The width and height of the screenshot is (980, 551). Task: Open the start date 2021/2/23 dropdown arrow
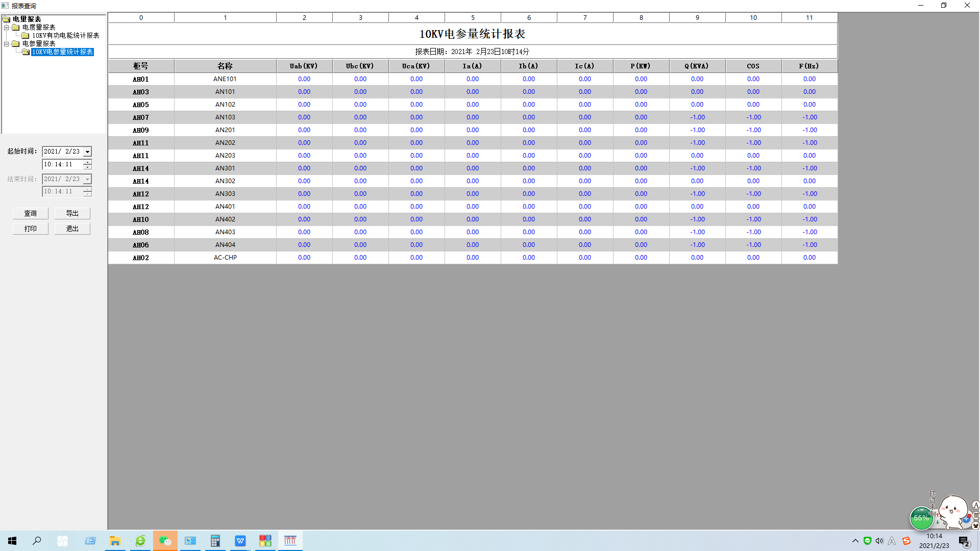tap(87, 152)
